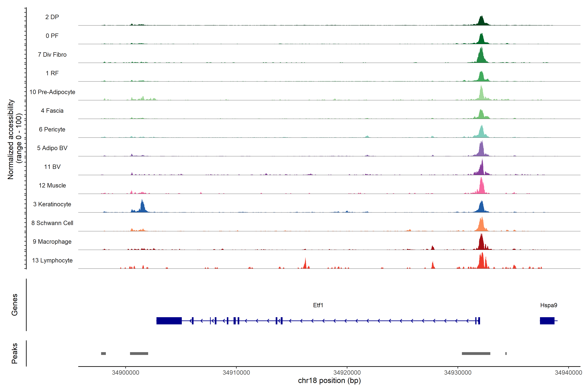Click the large Etf1 exon block
This screenshot has height=392, width=588.
tap(169, 320)
